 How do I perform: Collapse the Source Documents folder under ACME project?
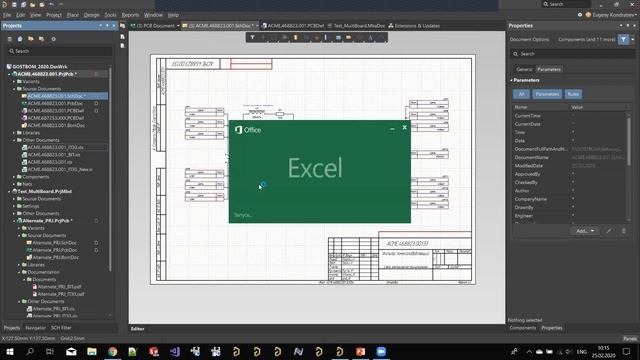pos(14,89)
